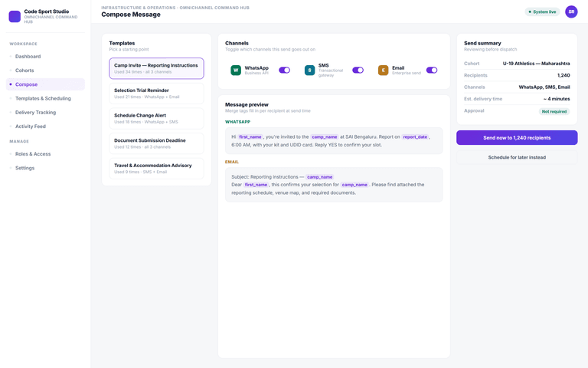Switch off the Email channel toggle
This screenshot has width=588, height=368.
tap(432, 71)
